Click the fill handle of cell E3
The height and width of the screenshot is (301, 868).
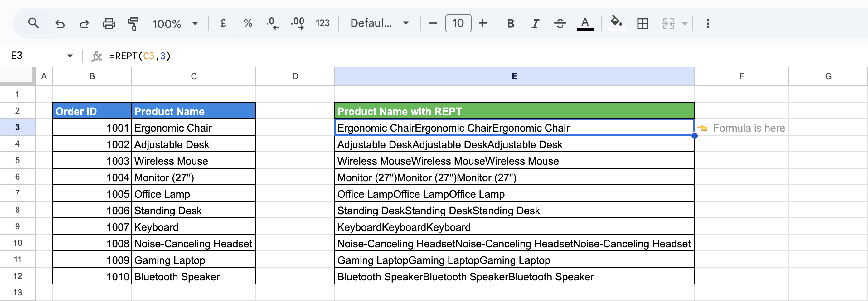[694, 135]
